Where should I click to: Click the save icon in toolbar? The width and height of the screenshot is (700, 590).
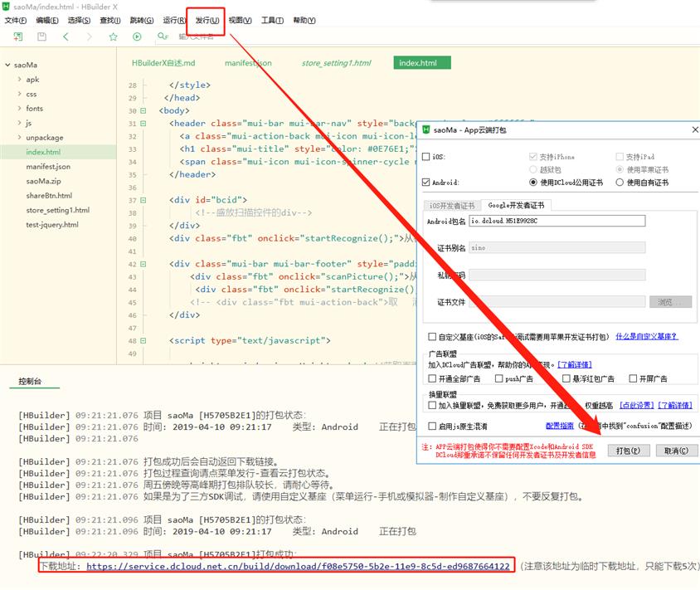coord(41,37)
